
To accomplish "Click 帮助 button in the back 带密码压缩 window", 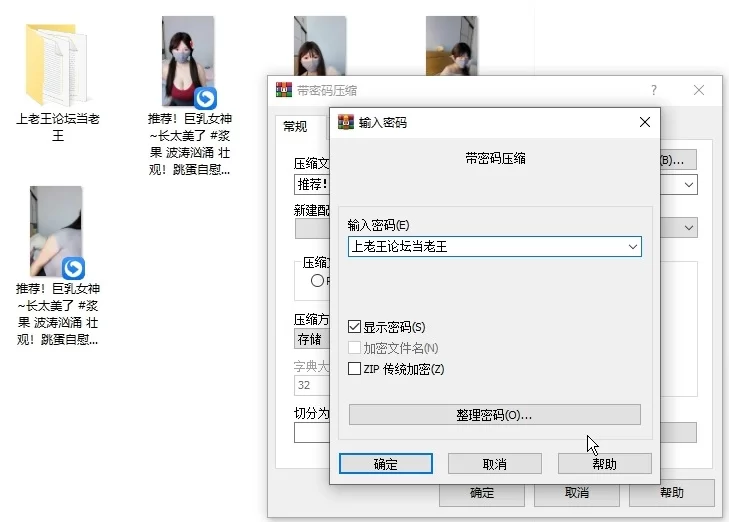I will pos(671,493).
